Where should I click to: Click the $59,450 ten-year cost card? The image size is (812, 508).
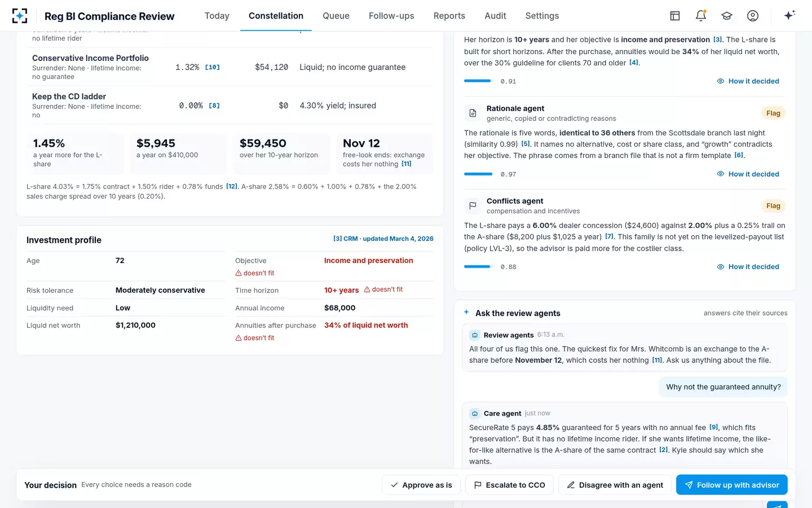pyautogui.click(x=282, y=154)
